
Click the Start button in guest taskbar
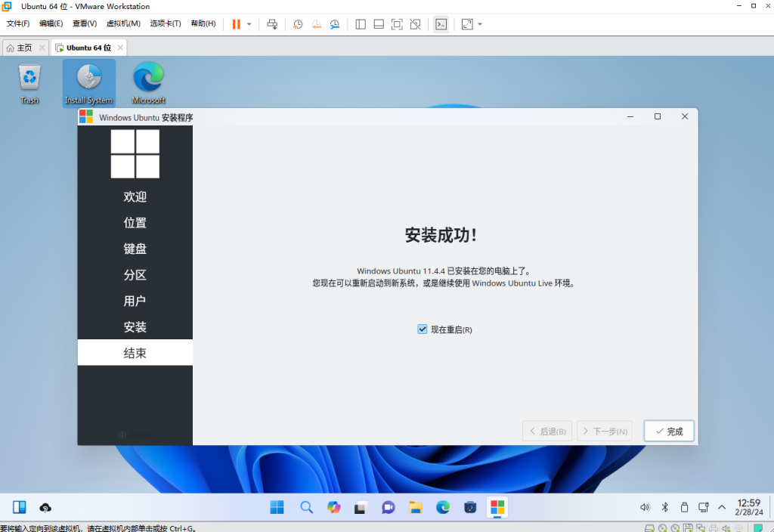click(277, 507)
